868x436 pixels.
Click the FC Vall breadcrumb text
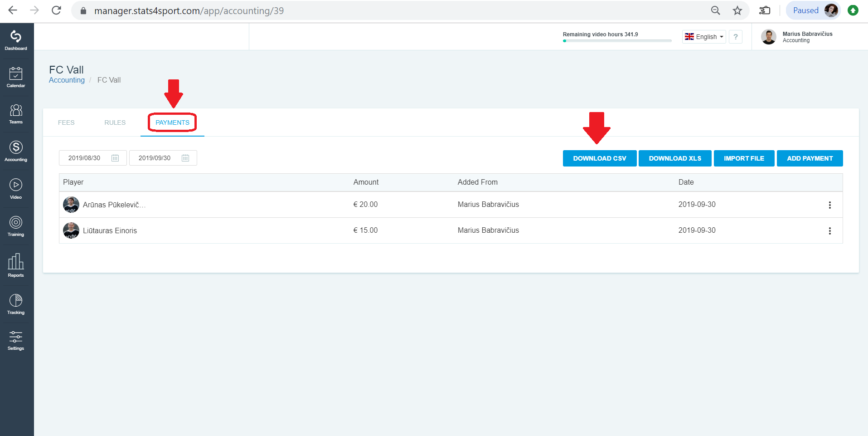tap(109, 80)
